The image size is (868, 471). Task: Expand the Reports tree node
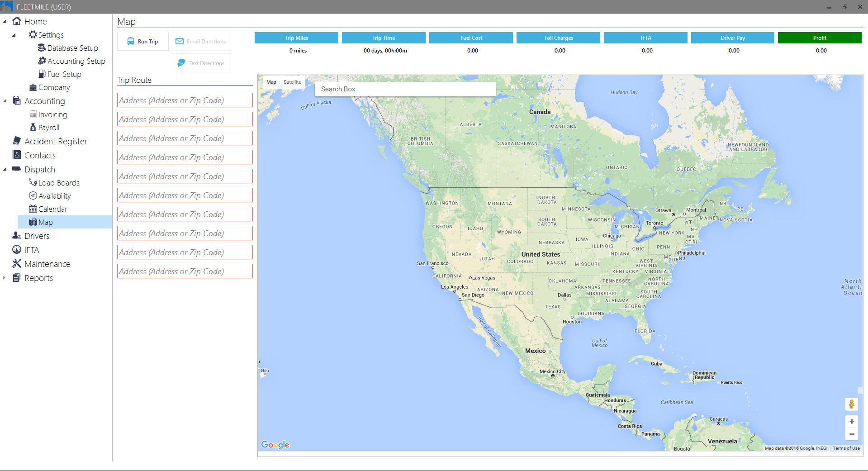[4, 278]
